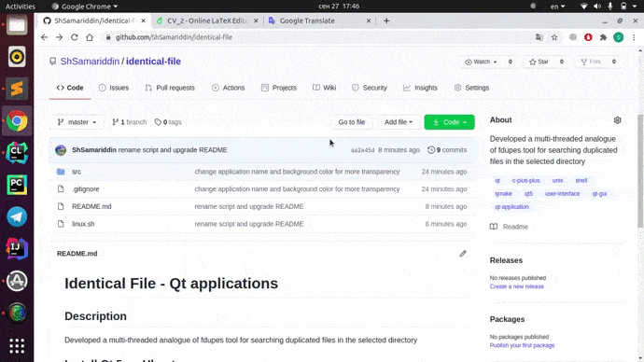
Task: Open Chrome's three-dot menu
Action: 634,37
